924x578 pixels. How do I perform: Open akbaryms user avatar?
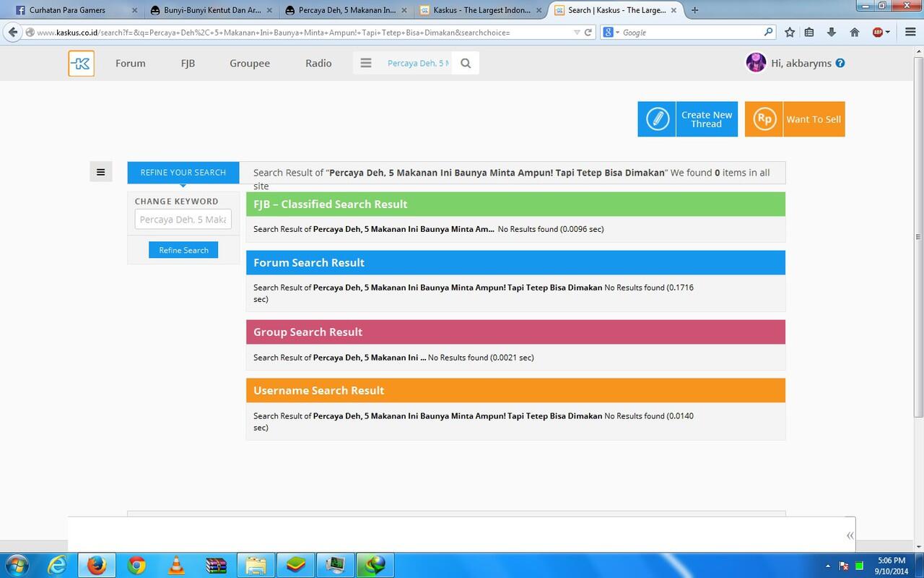pyautogui.click(x=756, y=63)
